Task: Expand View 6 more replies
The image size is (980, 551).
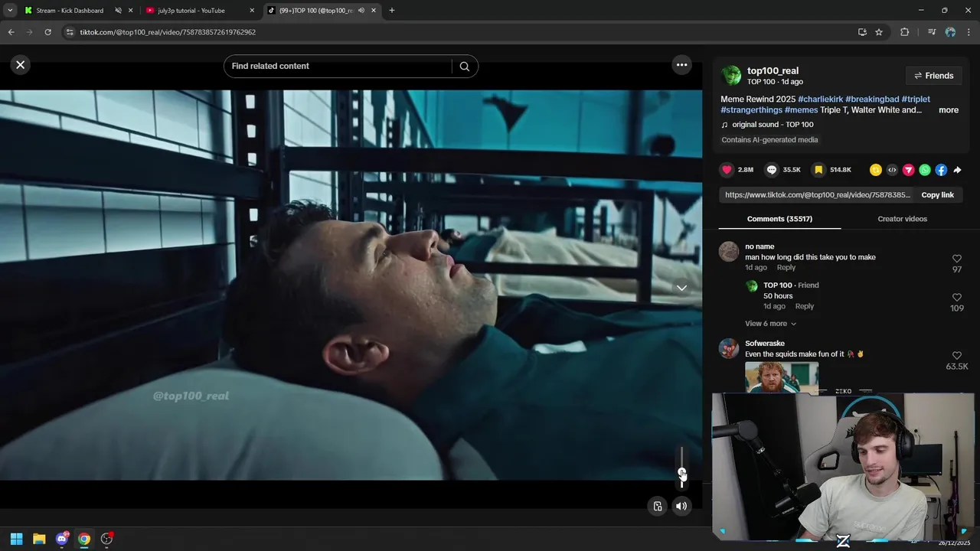Action: tap(771, 324)
